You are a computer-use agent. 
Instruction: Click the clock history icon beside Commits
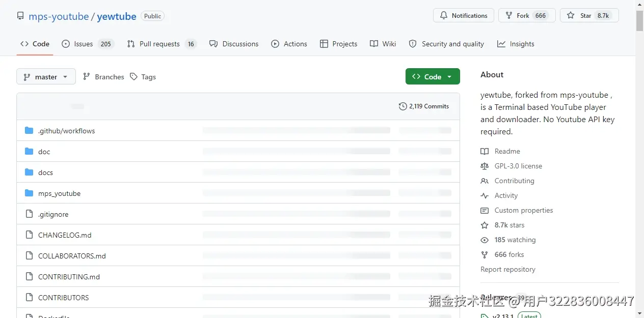[403, 106]
